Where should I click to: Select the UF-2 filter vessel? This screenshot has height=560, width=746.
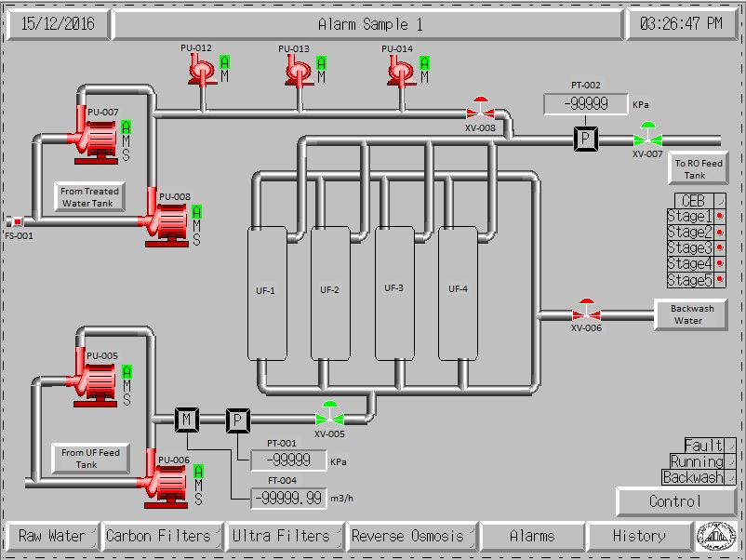(x=330, y=293)
